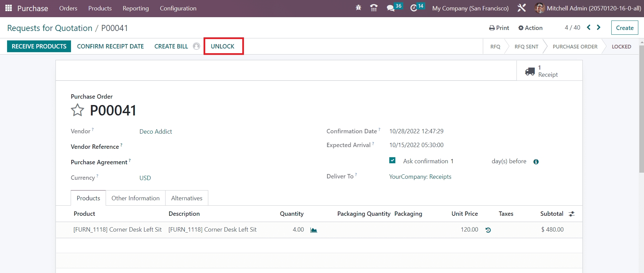Open the apps grid menu icon
The width and height of the screenshot is (644, 273).
[x=8, y=8]
